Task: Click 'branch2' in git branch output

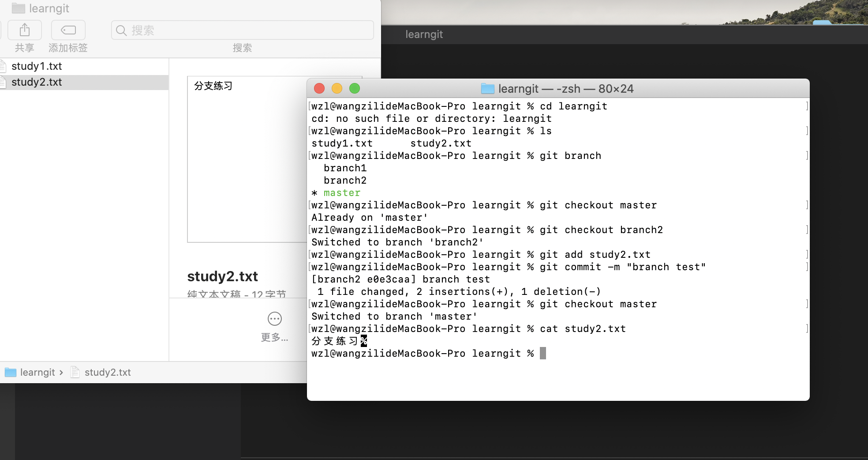Action: pyautogui.click(x=345, y=181)
